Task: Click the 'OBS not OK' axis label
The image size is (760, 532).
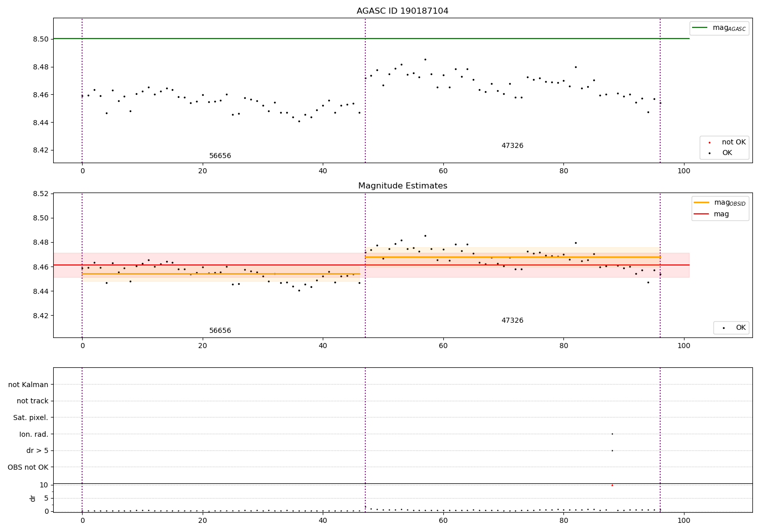Action: coord(28,467)
